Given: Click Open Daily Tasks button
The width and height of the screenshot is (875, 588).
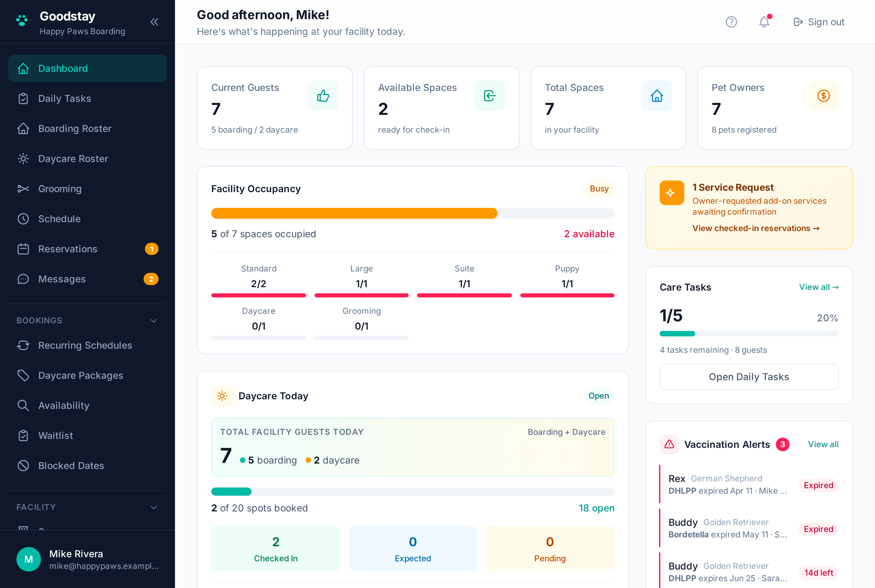Looking at the screenshot, I should point(749,377).
